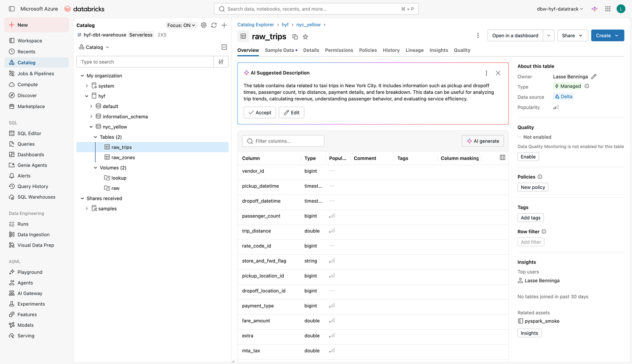Add new catalog item with plus icon
Image resolution: width=632 pixels, height=364 pixels.
coord(224,25)
